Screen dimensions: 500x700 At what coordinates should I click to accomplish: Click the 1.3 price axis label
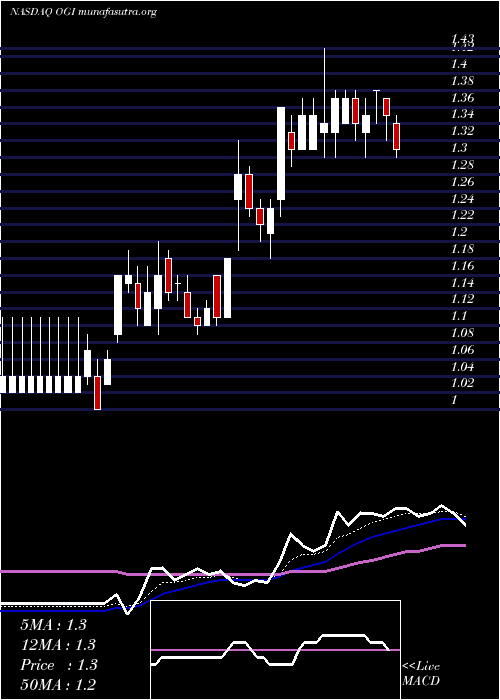point(459,148)
